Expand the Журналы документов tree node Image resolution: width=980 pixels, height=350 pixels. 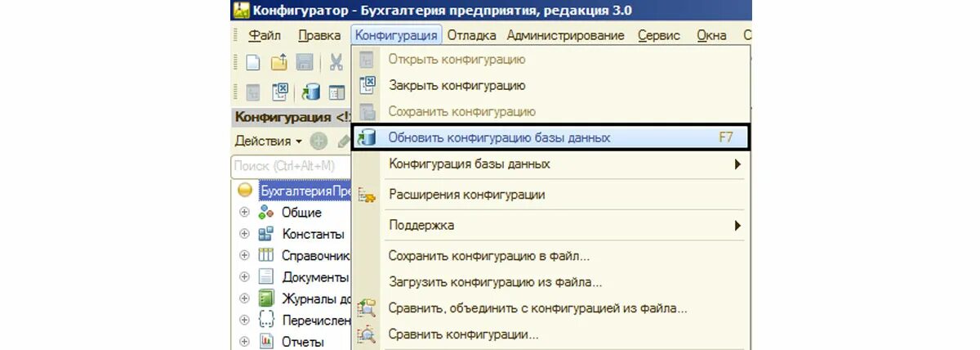tap(244, 298)
